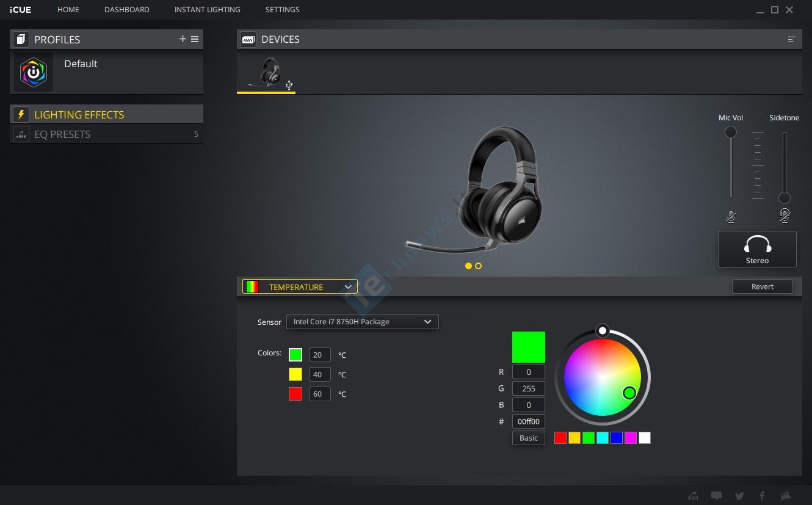Open the chat feedback speech-bubble icon
This screenshot has width=812, height=505.
pyautogui.click(x=717, y=496)
